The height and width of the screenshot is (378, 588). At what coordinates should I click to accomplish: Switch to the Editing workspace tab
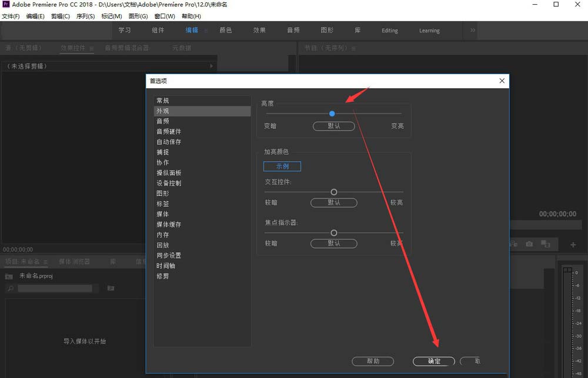[390, 31]
